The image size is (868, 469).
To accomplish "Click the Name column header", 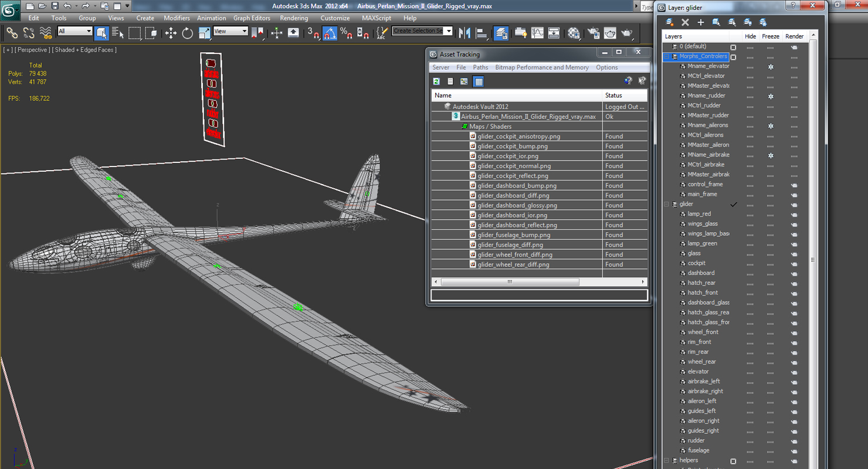I will click(x=517, y=95).
